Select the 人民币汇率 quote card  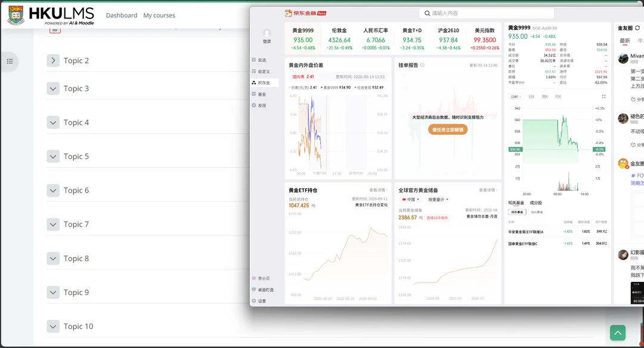coord(376,39)
